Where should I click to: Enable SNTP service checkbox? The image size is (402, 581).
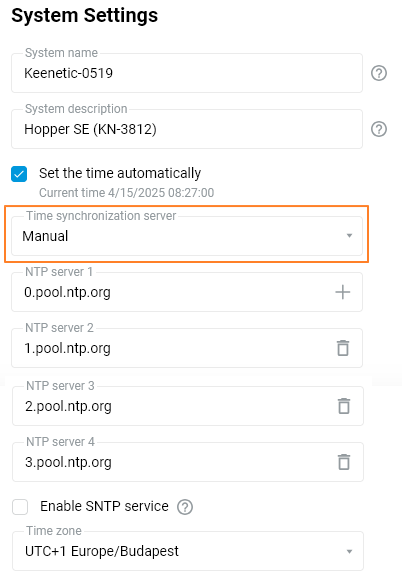tap(20, 507)
